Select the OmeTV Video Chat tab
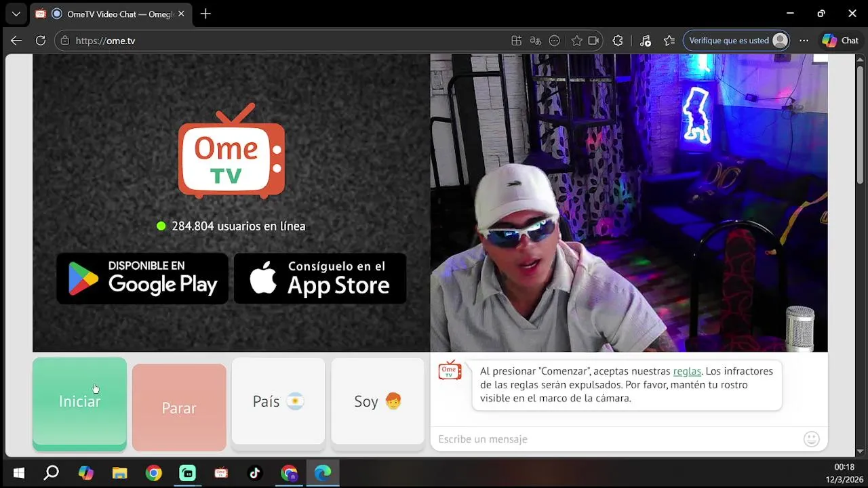Image resolution: width=868 pixels, height=488 pixels. (111, 14)
